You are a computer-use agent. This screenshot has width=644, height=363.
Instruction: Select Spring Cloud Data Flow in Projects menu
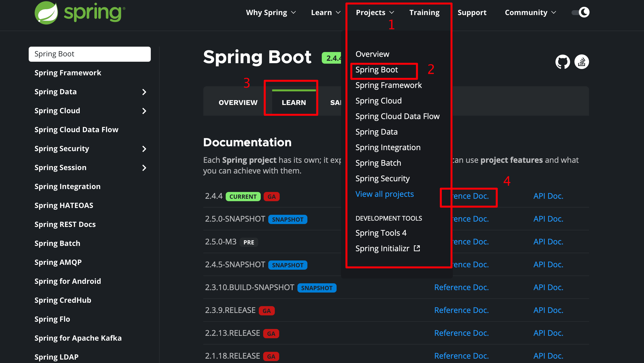point(397,116)
